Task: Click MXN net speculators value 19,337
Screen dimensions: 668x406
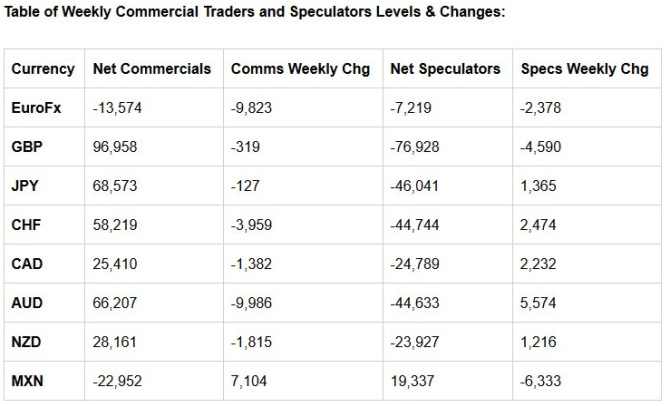Action: coord(412,381)
